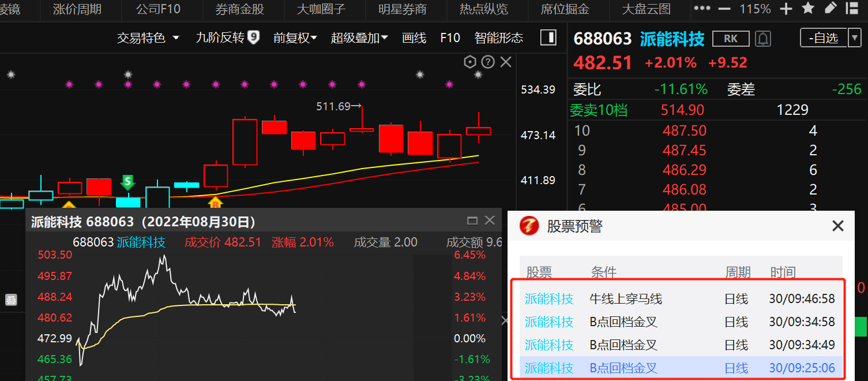Image resolution: width=868 pixels, height=381 pixels.
Task: Switch to 公司F10 tab
Action: point(159,9)
